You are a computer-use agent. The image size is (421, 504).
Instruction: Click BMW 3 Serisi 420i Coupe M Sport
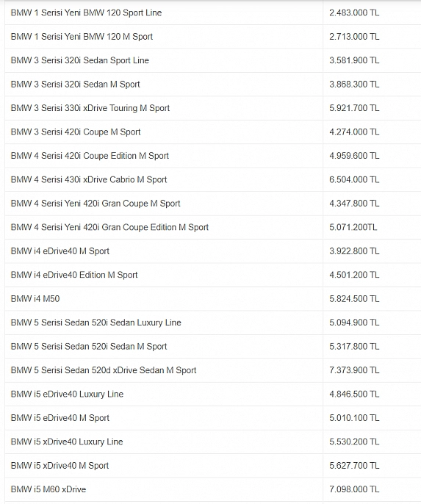click(76, 132)
